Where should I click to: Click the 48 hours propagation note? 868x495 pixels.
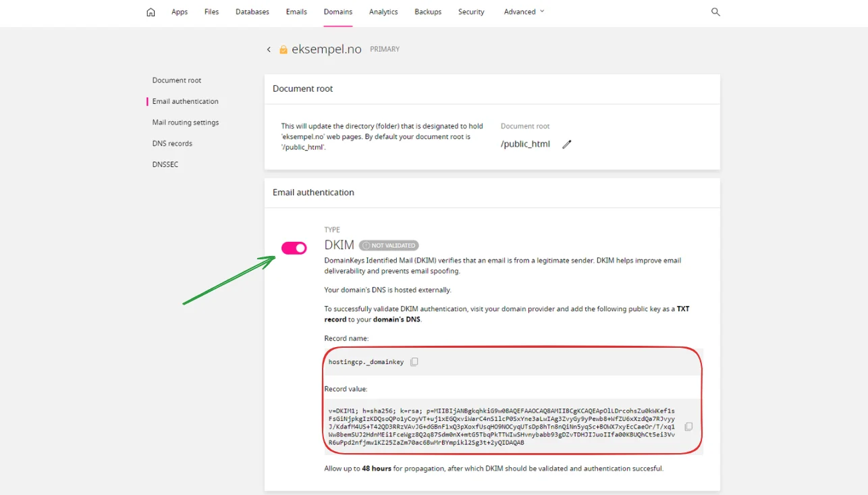click(494, 469)
